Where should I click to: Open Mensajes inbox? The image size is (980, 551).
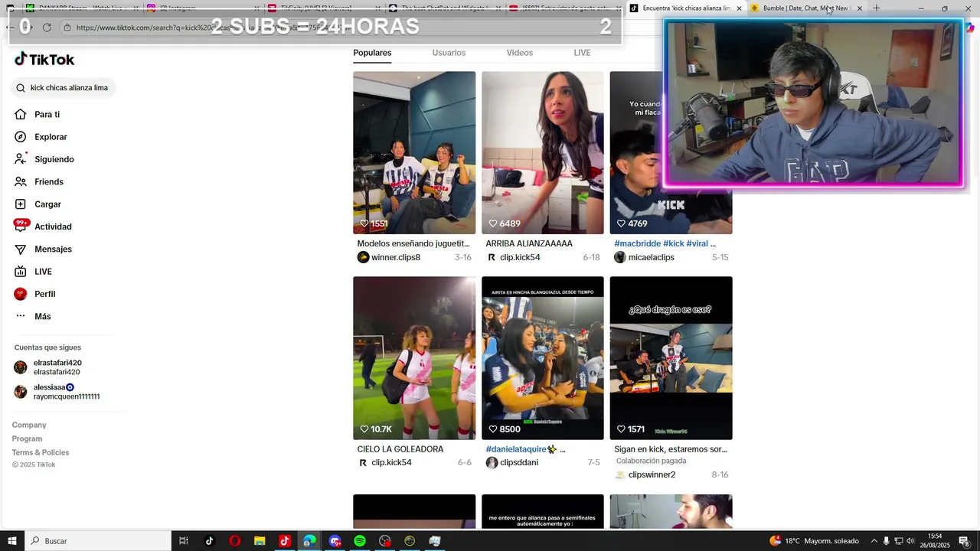[x=43, y=249]
